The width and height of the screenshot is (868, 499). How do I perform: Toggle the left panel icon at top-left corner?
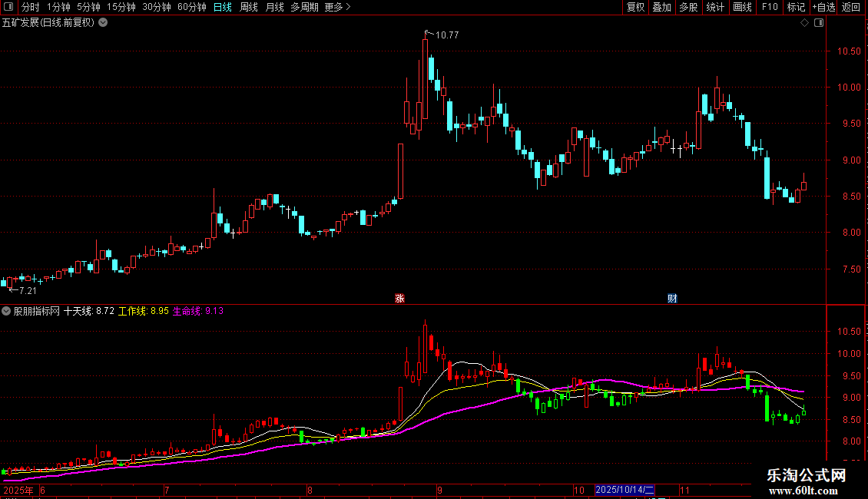click(8, 7)
